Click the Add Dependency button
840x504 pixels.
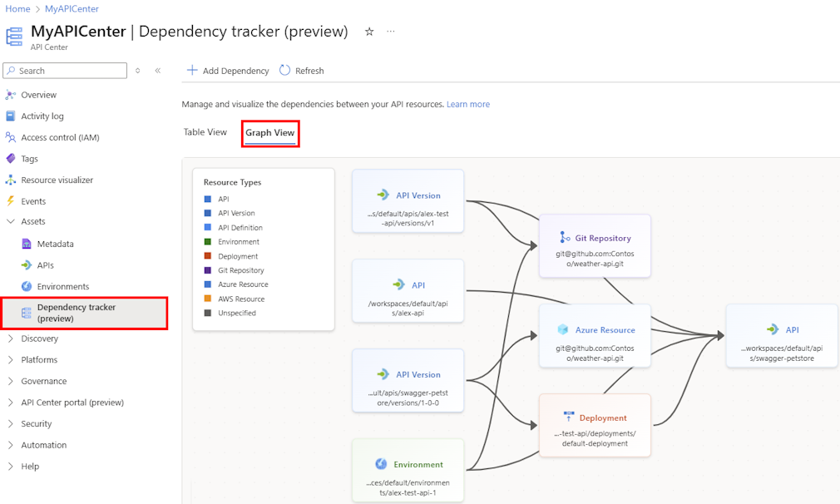228,70
